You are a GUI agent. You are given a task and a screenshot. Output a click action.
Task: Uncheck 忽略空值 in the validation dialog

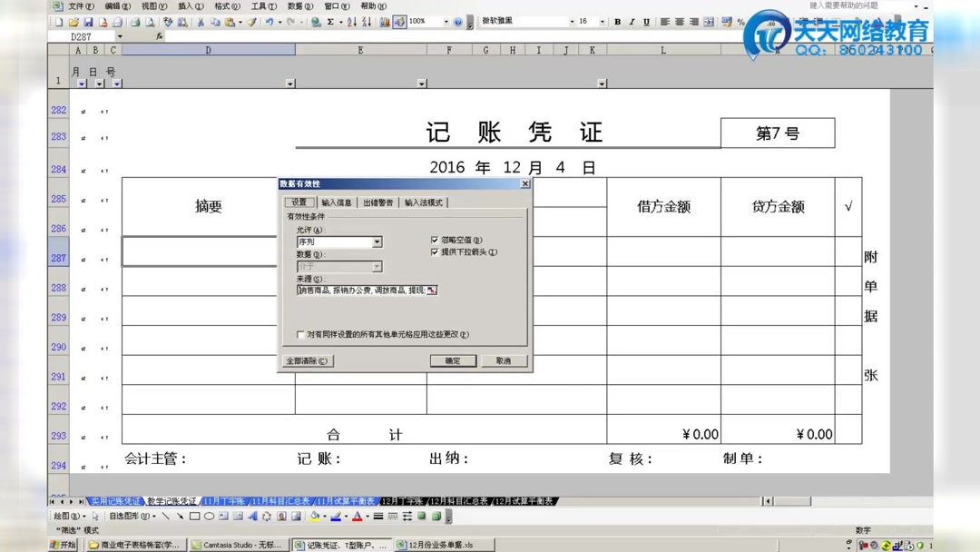(x=435, y=239)
